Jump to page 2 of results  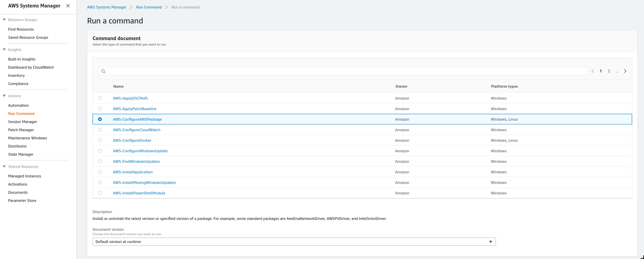pos(609,71)
